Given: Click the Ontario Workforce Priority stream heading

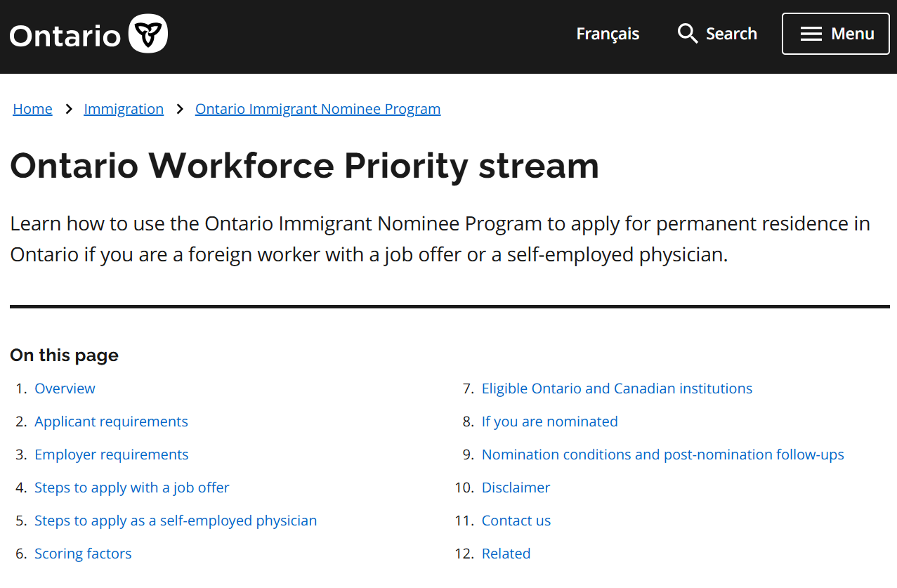Looking at the screenshot, I should [305, 166].
